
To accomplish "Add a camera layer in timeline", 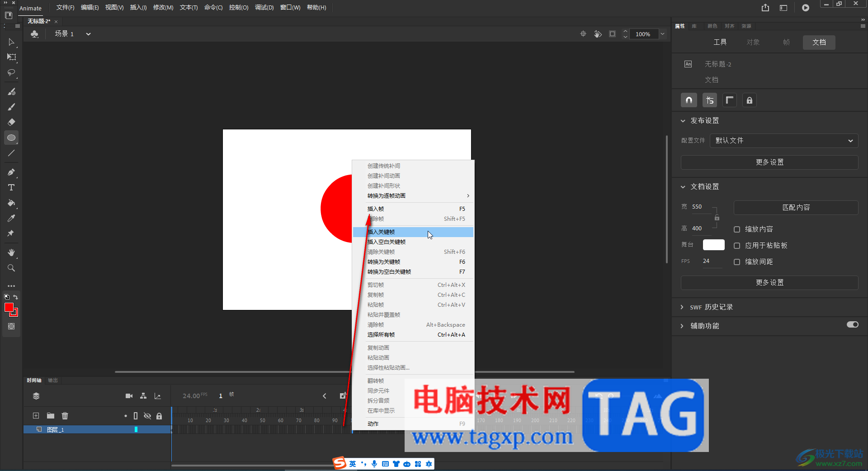I will click(x=129, y=396).
